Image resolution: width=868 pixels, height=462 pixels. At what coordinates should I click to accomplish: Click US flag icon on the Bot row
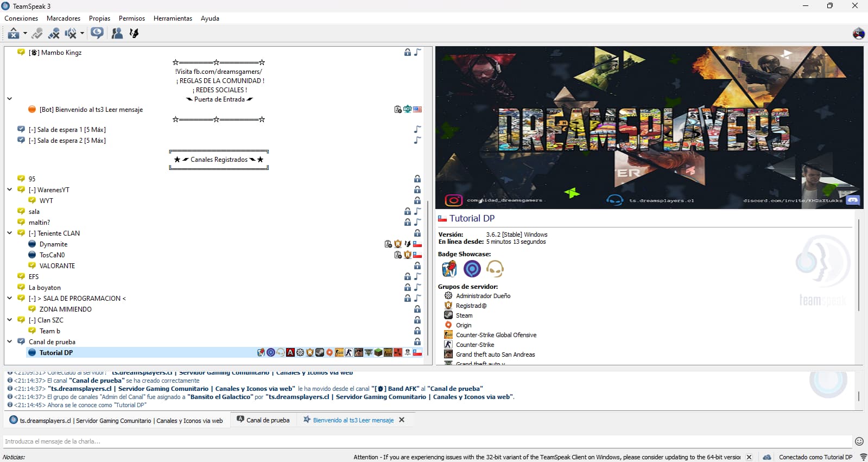(417, 110)
